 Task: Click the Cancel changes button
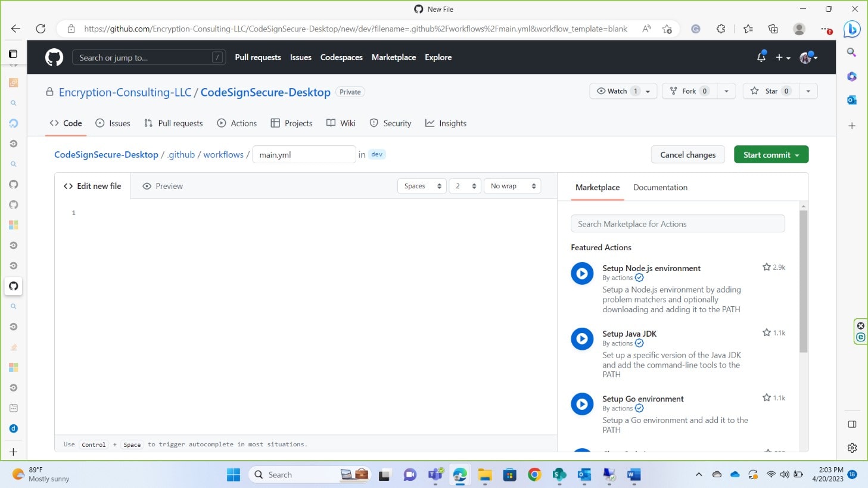687,155
